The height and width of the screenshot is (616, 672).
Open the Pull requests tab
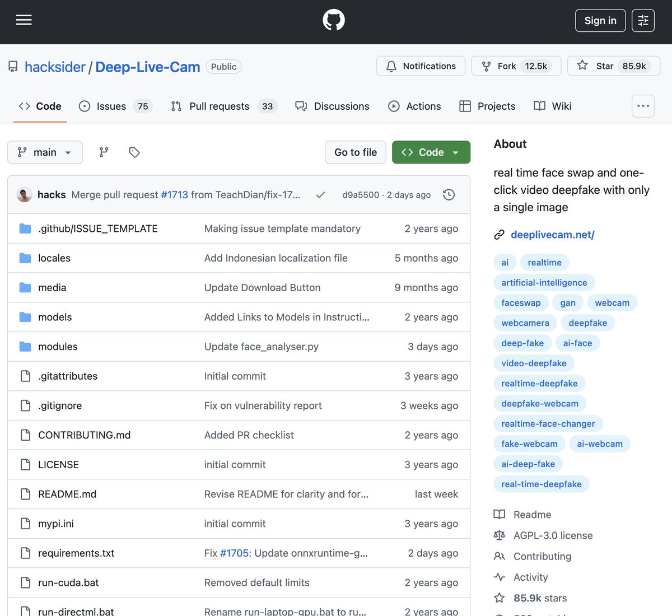[x=225, y=106]
